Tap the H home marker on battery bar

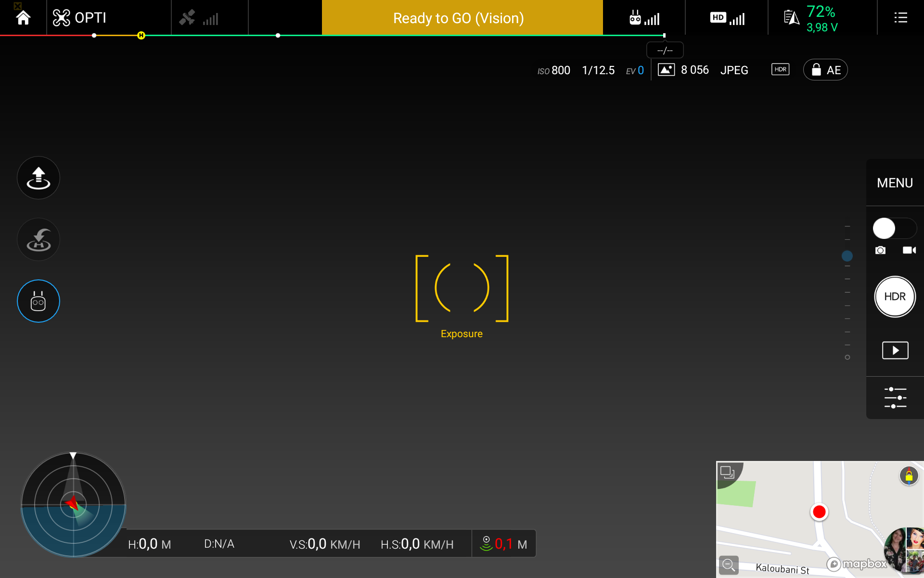click(141, 35)
